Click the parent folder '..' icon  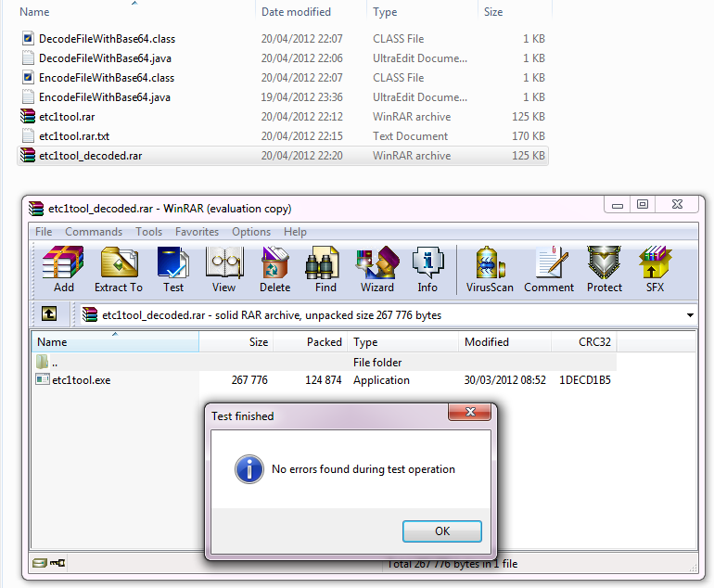point(43,362)
